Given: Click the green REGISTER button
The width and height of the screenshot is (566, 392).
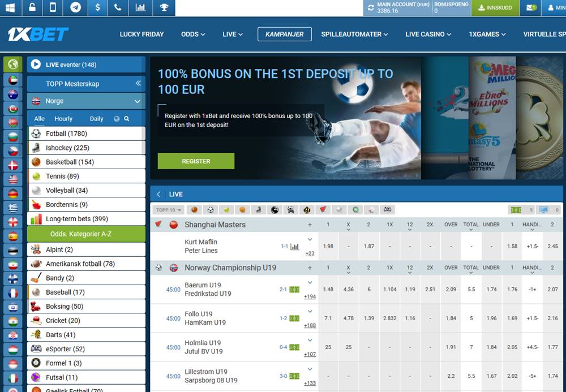Looking at the screenshot, I should (x=196, y=161).
